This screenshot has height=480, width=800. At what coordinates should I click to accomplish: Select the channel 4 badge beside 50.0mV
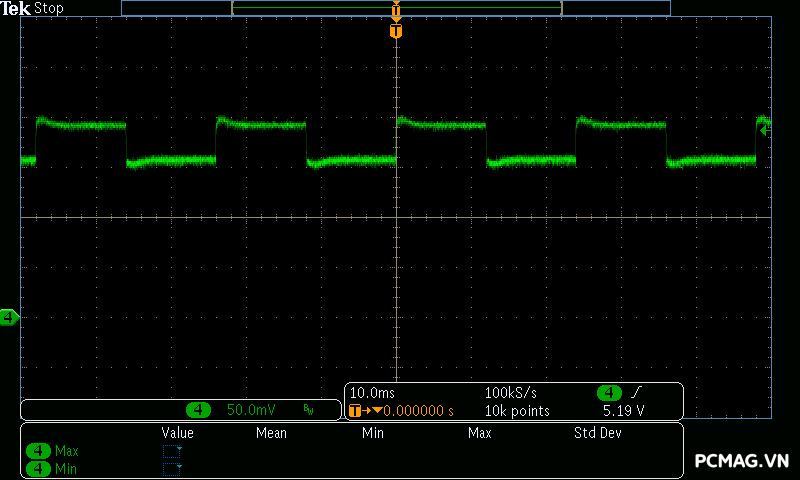point(199,410)
